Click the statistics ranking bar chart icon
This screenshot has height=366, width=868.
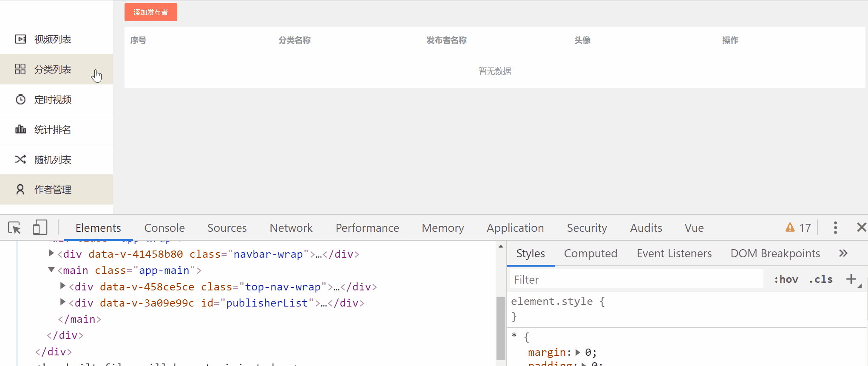pyautogui.click(x=20, y=130)
